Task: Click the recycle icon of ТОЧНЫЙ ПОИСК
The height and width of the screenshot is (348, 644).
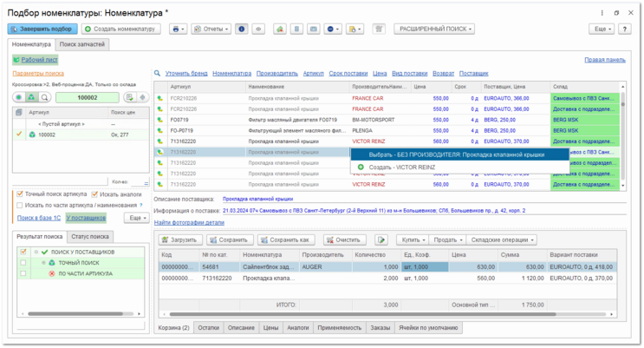Action: [52, 262]
